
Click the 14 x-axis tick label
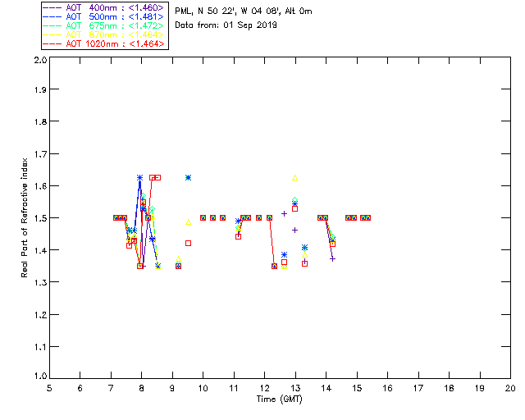click(326, 388)
